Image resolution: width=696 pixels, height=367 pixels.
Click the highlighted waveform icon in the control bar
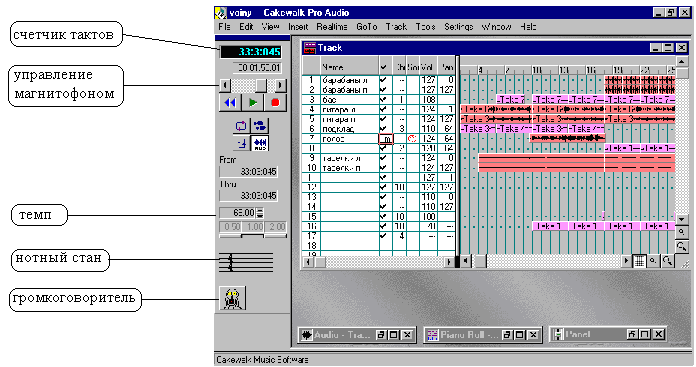pos(260,143)
